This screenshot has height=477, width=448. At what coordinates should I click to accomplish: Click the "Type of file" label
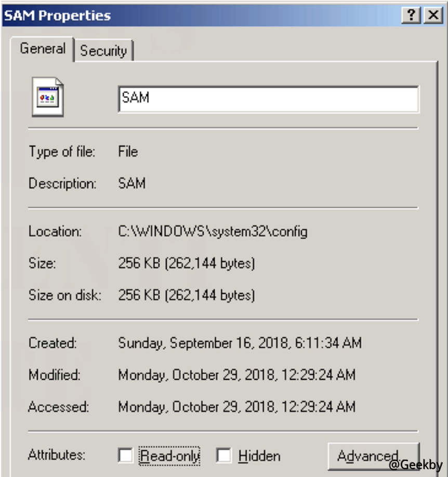(x=62, y=152)
